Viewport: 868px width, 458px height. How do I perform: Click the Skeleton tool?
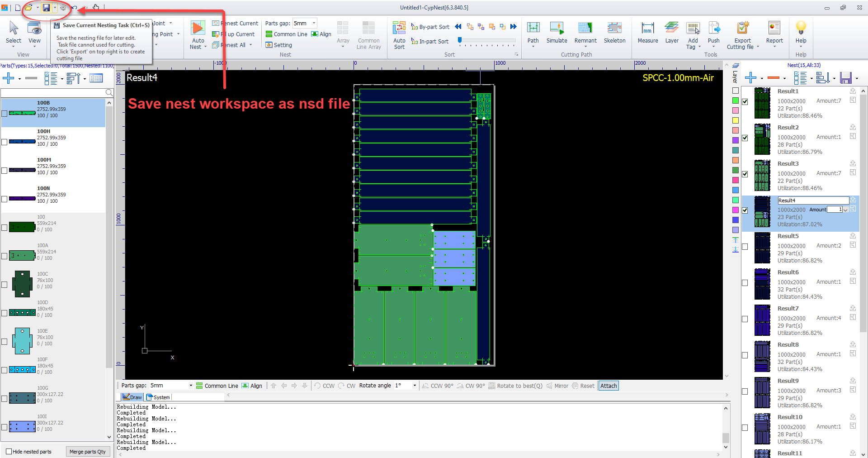[x=614, y=33]
